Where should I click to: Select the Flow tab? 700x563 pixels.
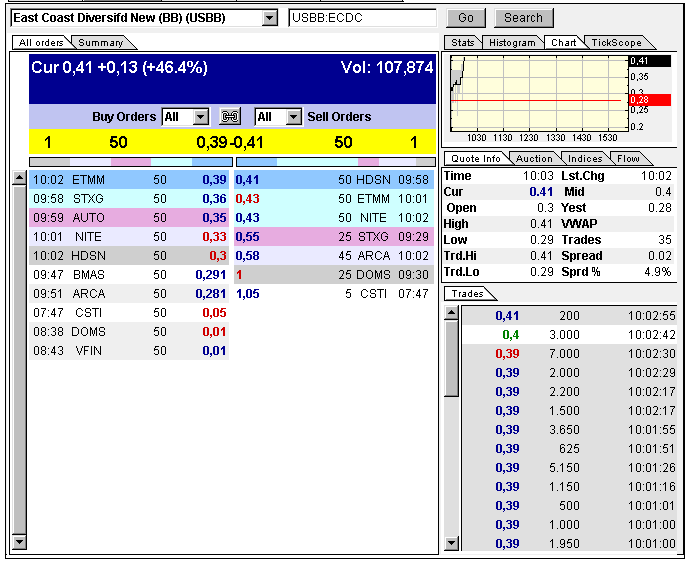coord(628,158)
